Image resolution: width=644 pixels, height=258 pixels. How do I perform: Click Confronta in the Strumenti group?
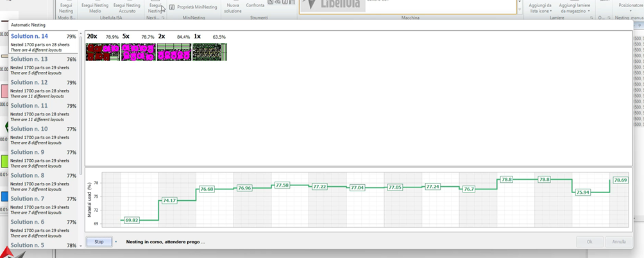pos(255,5)
